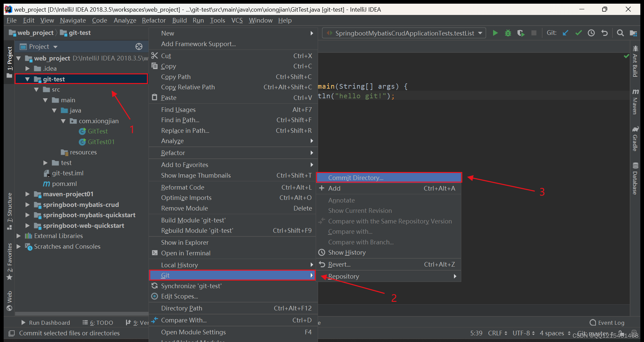
Task: Expand External Libraries node arrow
Action: pyautogui.click(x=19, y=236)
